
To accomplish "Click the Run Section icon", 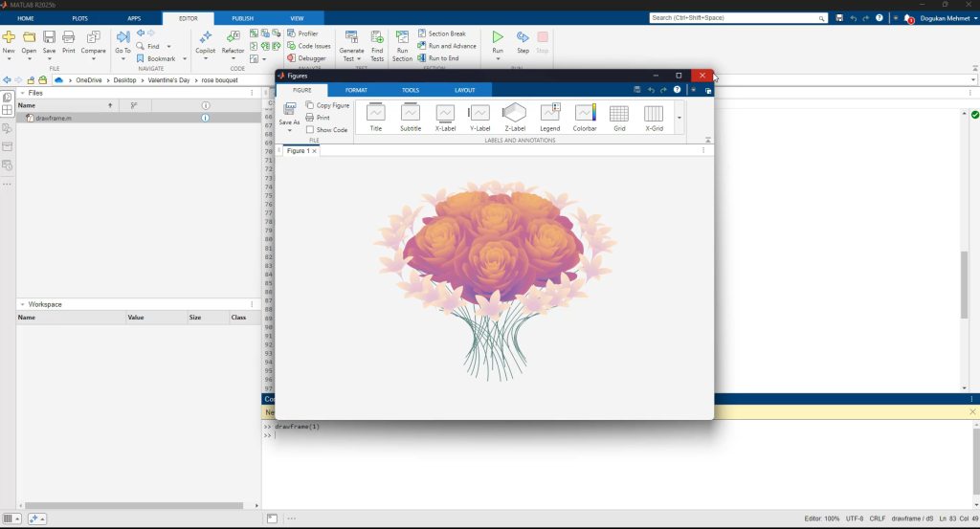I will point(402,45).
